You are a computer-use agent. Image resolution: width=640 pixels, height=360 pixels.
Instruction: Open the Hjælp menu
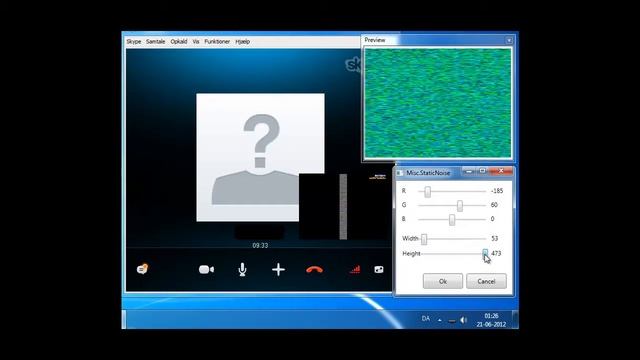click(242, 42)
